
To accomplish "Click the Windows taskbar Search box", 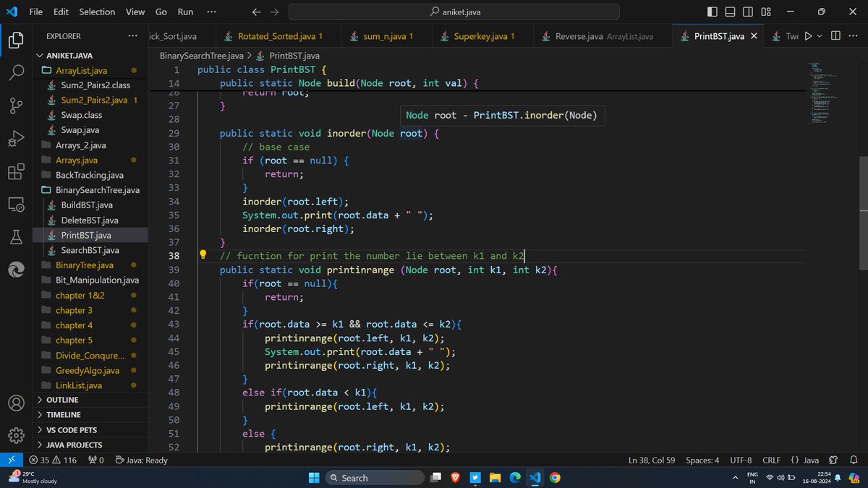I will tap(375, 477).
